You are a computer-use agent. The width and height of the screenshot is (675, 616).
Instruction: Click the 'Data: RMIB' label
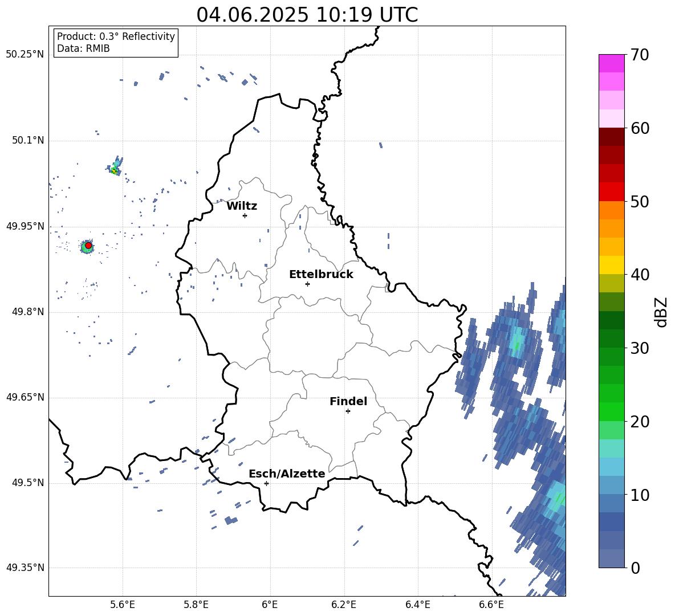[83, 48]
